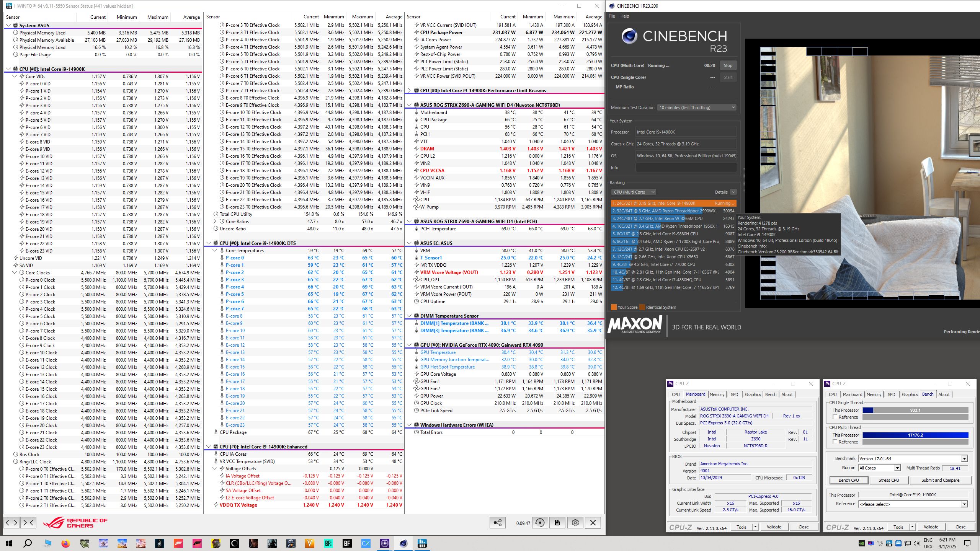This screenshot has height=551, width=980.
Task: Open black circle C icon in taskbar
Action: pyautogui.click(x=234, y=543)
